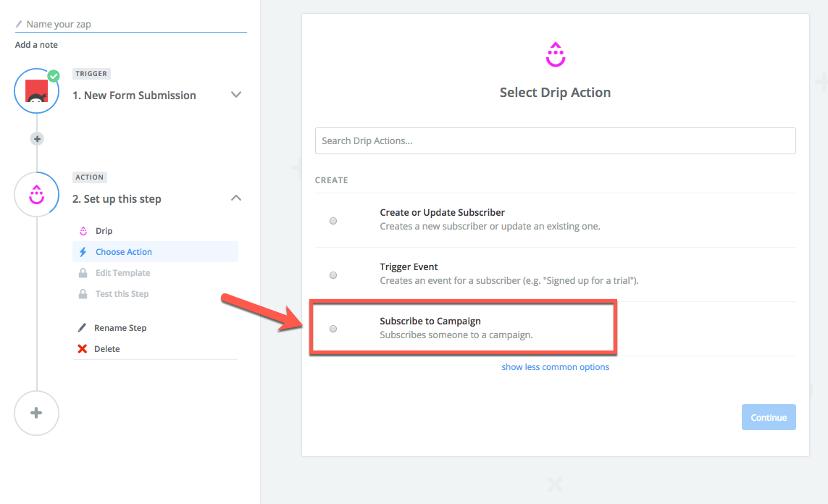Collapse the Set up this step section
828x504 pixels.
tap(235, 198)
